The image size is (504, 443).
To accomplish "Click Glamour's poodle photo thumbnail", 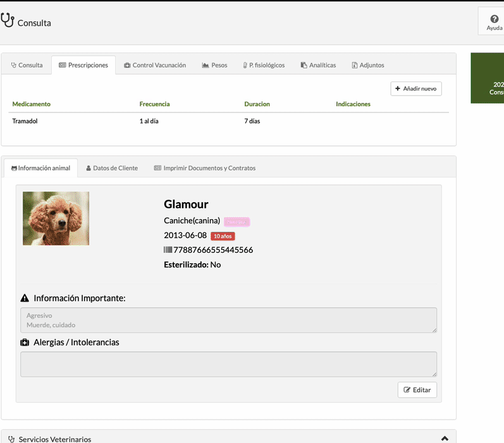I will (x=56, y=219).
